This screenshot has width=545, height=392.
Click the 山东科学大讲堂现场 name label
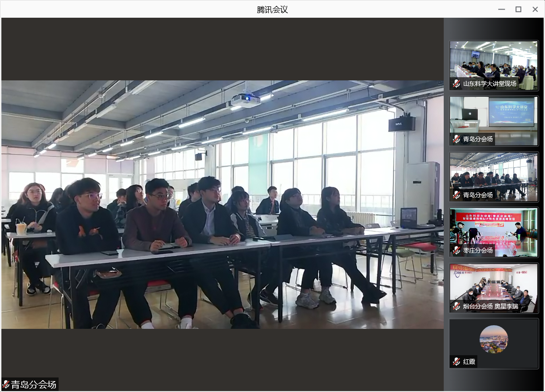point(490,84)
